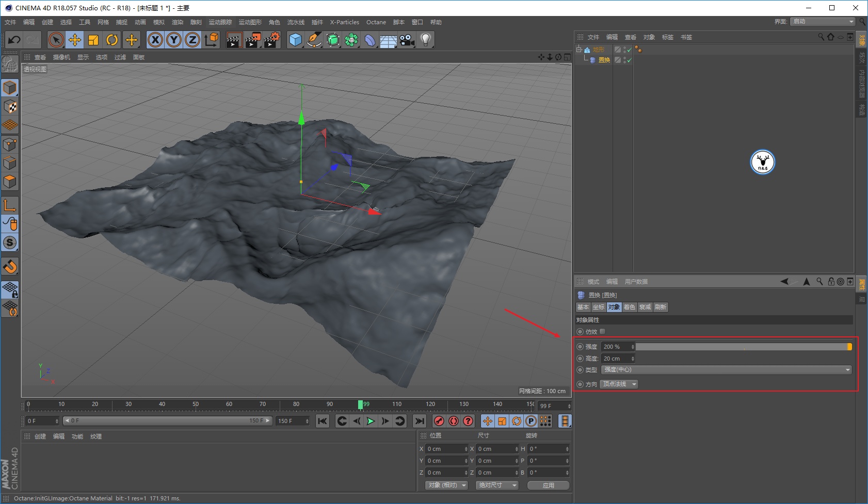
Task: Add a Light bulb object
Action: click(425, 40)
